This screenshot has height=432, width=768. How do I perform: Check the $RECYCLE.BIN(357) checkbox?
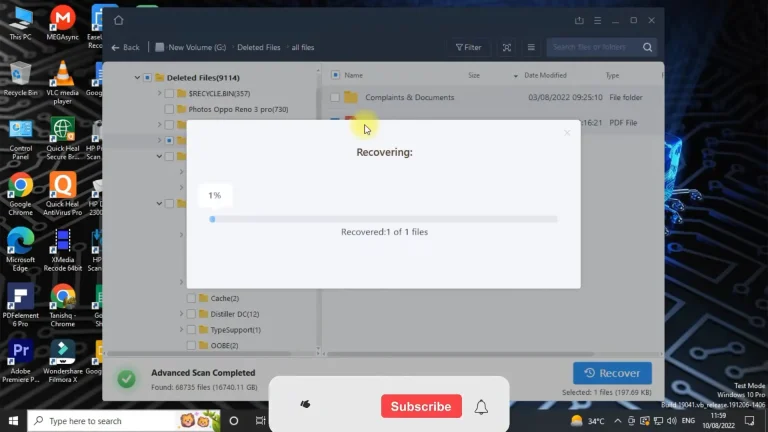tap(169, 94)
